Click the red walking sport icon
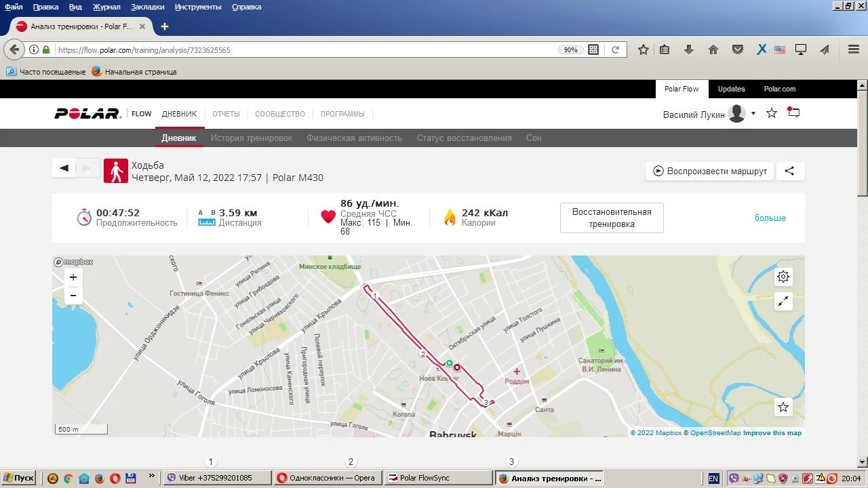Image resolution: width=868 pixels, height=488 pixels. pyautogui.click(x=116, y=171)
